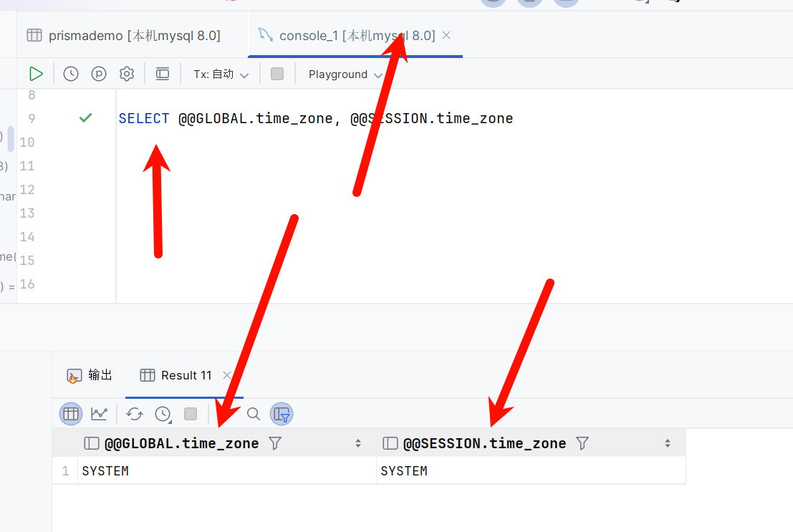Image resolution: width=793 pixels, height=532 pixels.
Task: Reload the result grid data
Action: pos(135,414)
